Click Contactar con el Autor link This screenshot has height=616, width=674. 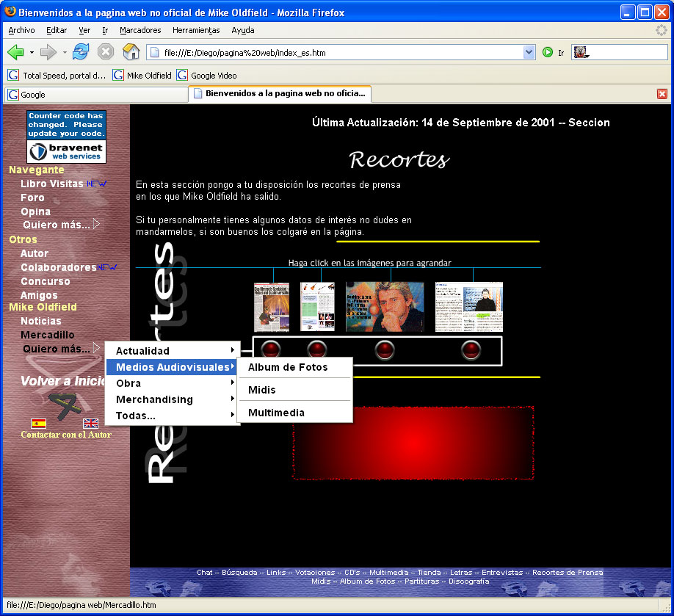[x=66, y=435]
